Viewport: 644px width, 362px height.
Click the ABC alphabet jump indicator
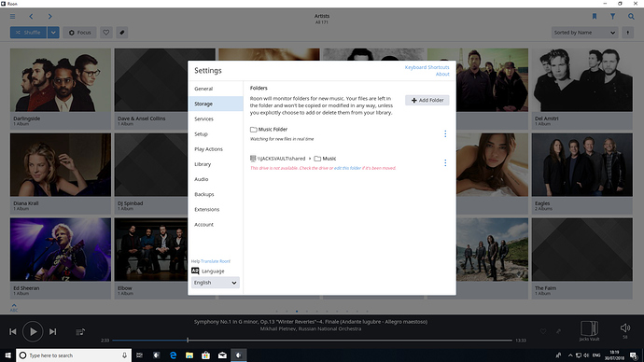tap(14, 308)
